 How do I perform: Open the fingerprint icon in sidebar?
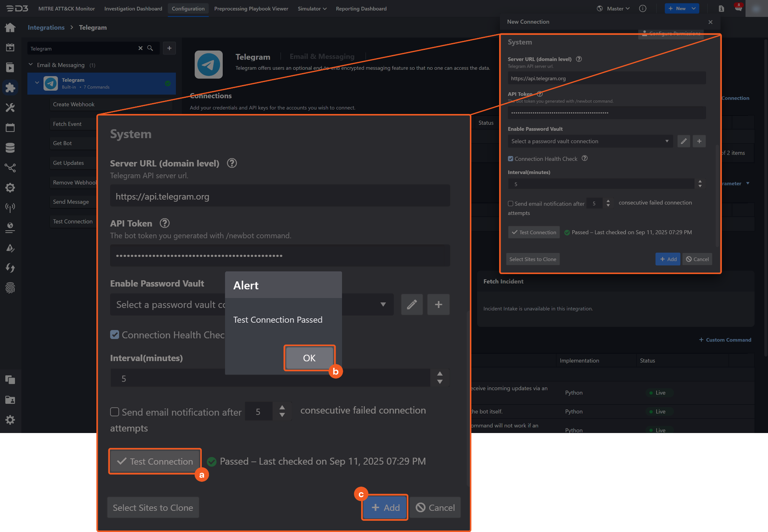tap(10, 288)
